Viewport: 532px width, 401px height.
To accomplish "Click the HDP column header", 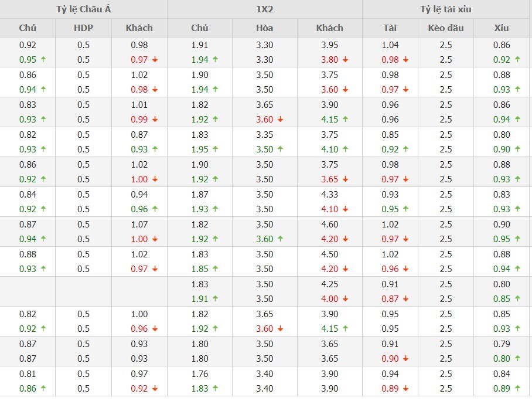I will (83, 28).
